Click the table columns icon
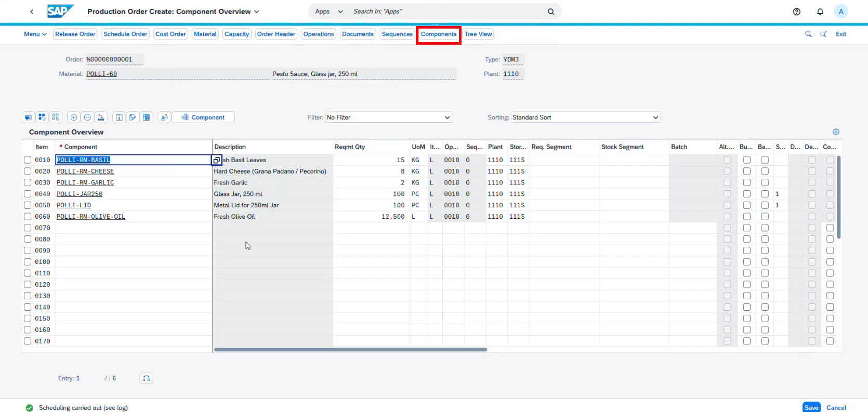This screenshot has width=868, height=412. pos(147,117)
